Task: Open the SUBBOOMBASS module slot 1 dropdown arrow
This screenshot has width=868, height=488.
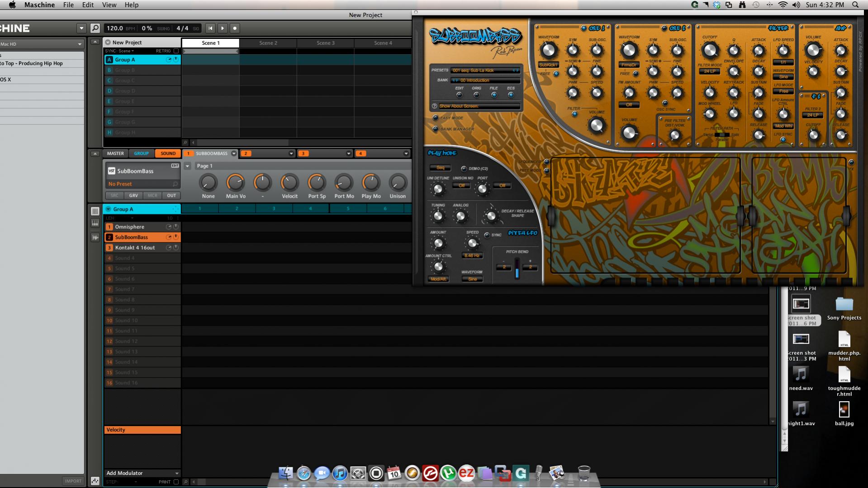Action: [234, 153]
